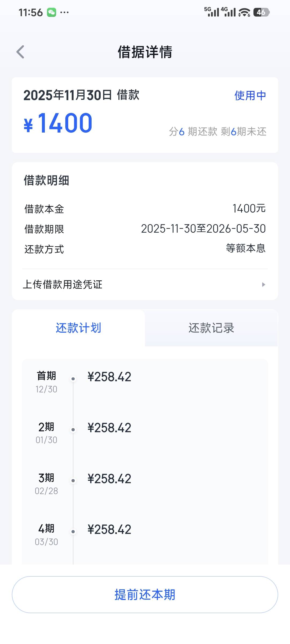This screenshot has width=290, height=644.
Task: Tap the WeChat notification icon
Action: 52,12
